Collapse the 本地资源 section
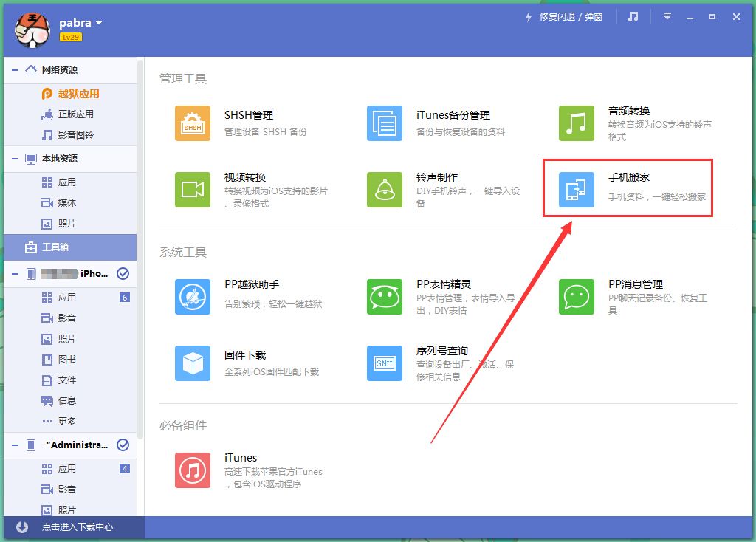The width and height of the screenshot is (756, 542). point(15,159)
